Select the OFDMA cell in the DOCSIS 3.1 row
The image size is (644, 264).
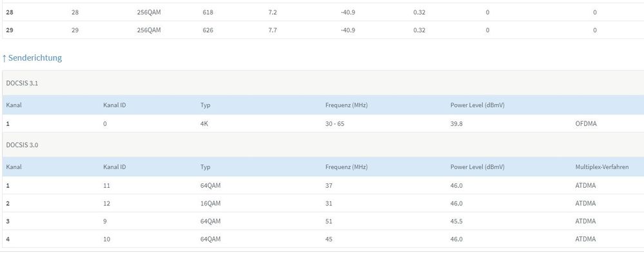586,123
